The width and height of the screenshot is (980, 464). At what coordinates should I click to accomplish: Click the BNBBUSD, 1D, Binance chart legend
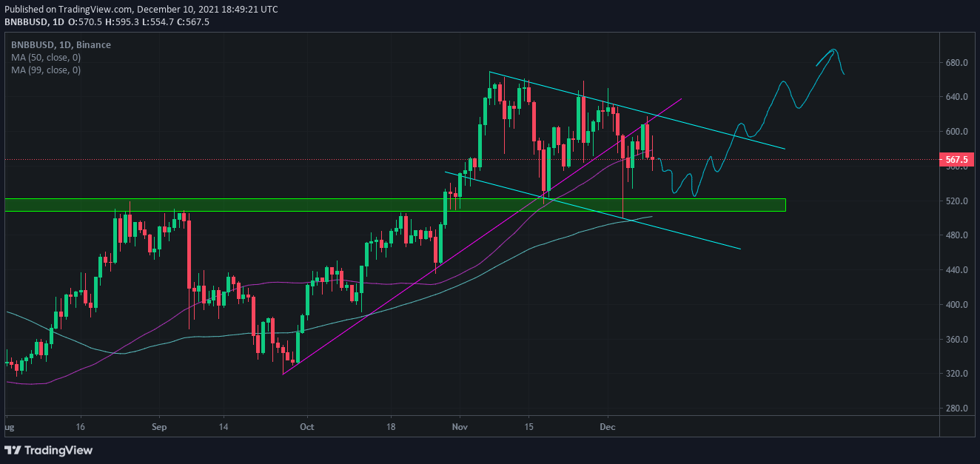pyautogui.click(x=61, y=45)
